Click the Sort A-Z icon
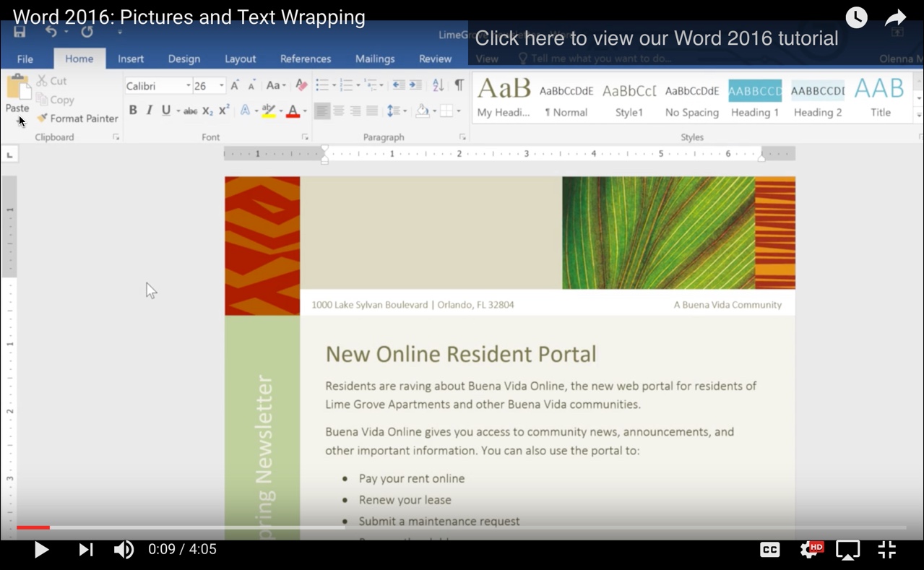 tap(438, 85)
